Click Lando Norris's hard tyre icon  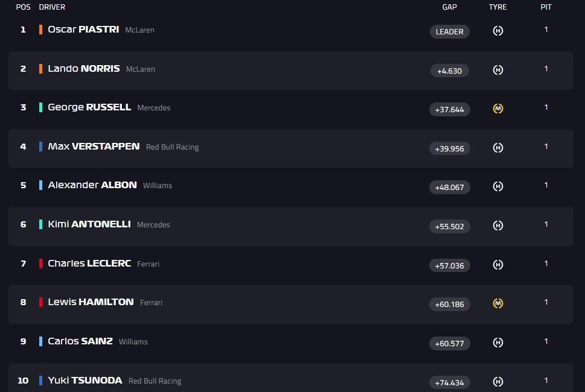click(497, 70)
